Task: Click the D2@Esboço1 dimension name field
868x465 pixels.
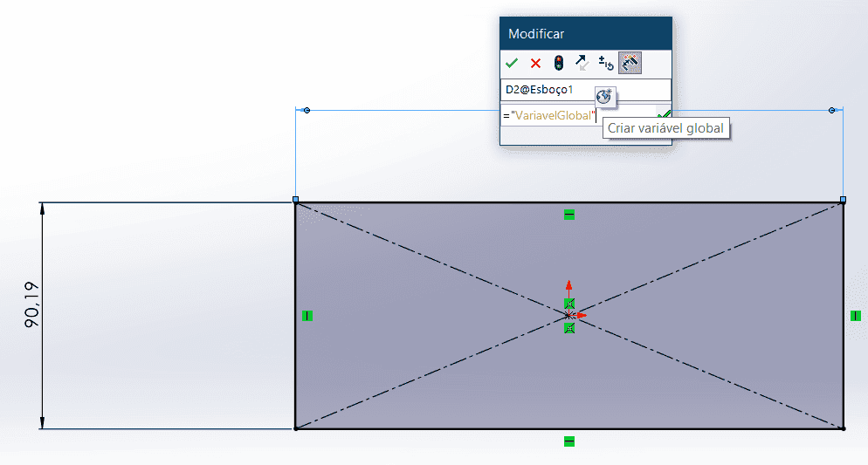Action: click(x=586, y=90)
